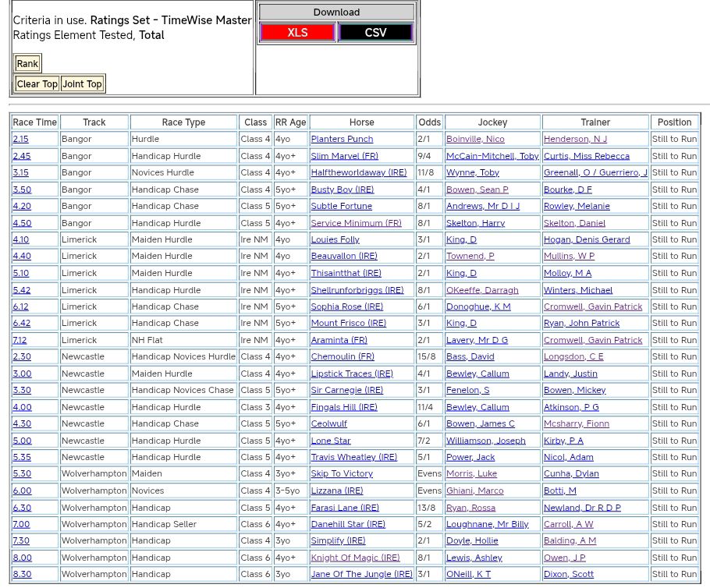Click the Clear Top button
The width and height of the screenshot is (710, 588).
click(x=37, y=84)
